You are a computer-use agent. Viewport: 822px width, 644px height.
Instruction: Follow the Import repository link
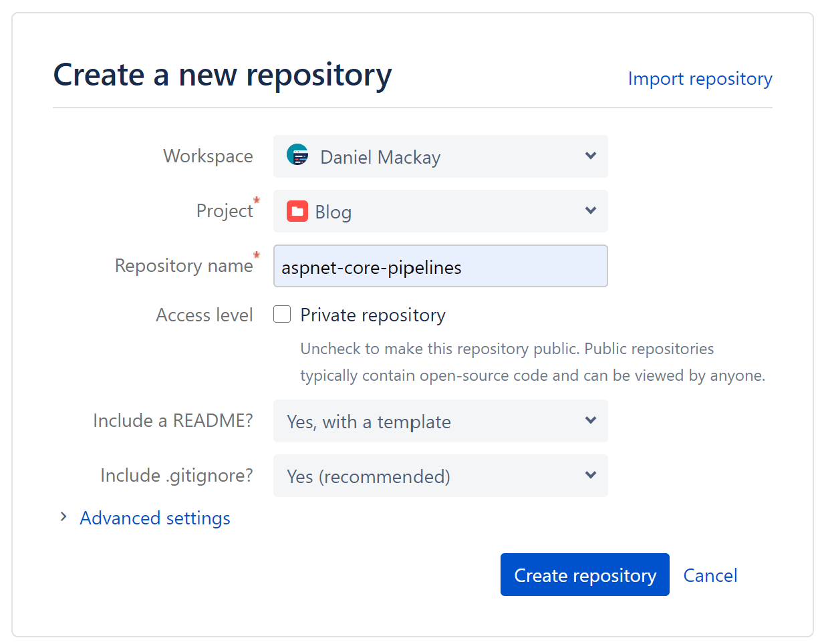pos(700,79)
